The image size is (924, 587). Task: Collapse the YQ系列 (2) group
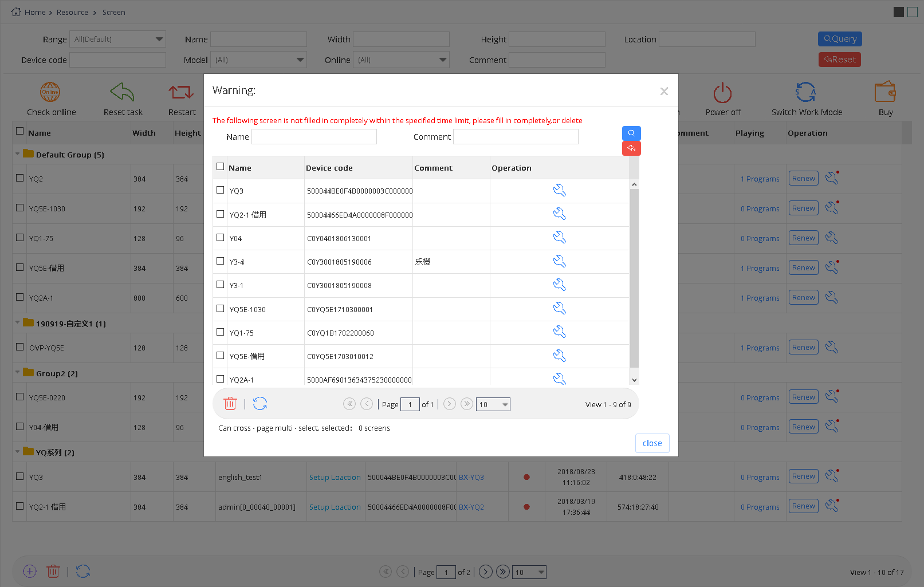pyautogui.click(x=18, y=451)
